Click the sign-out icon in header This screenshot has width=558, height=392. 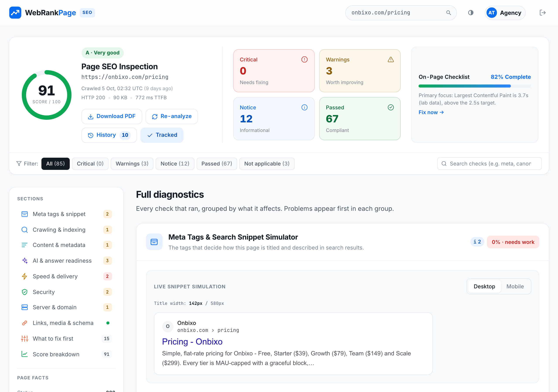(543, 13)
